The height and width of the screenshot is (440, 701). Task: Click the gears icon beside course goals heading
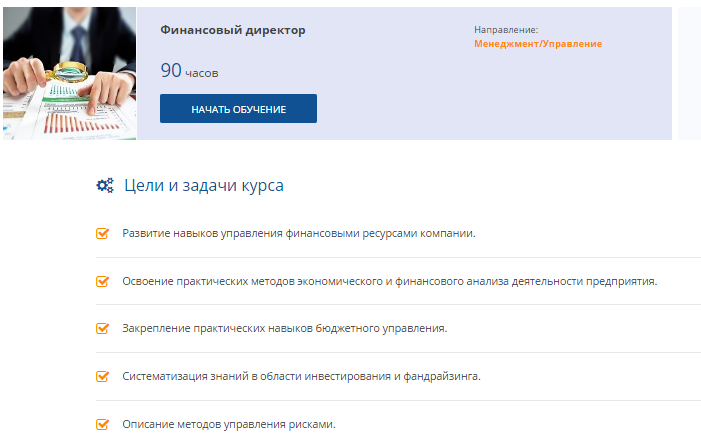pos(104,185)
